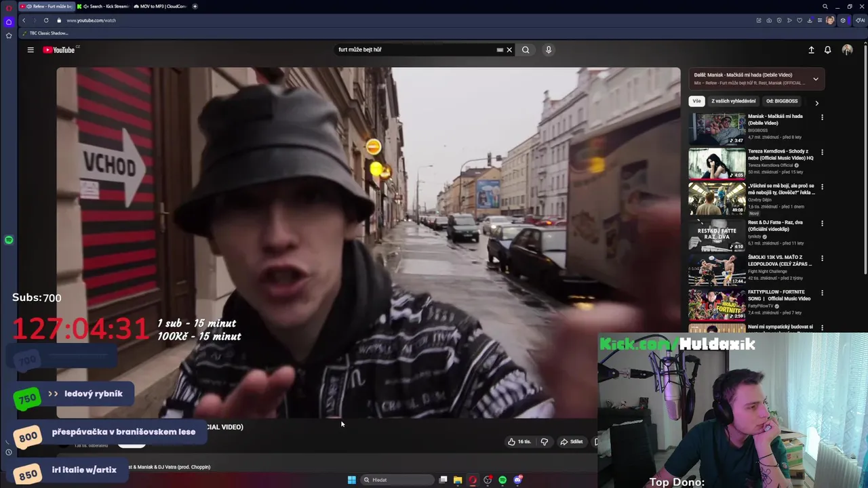Image resolution: width=868 pixels, height=488 pixels.
Task: Click the youtube.com address bar
Action: [x=92, y=20]
